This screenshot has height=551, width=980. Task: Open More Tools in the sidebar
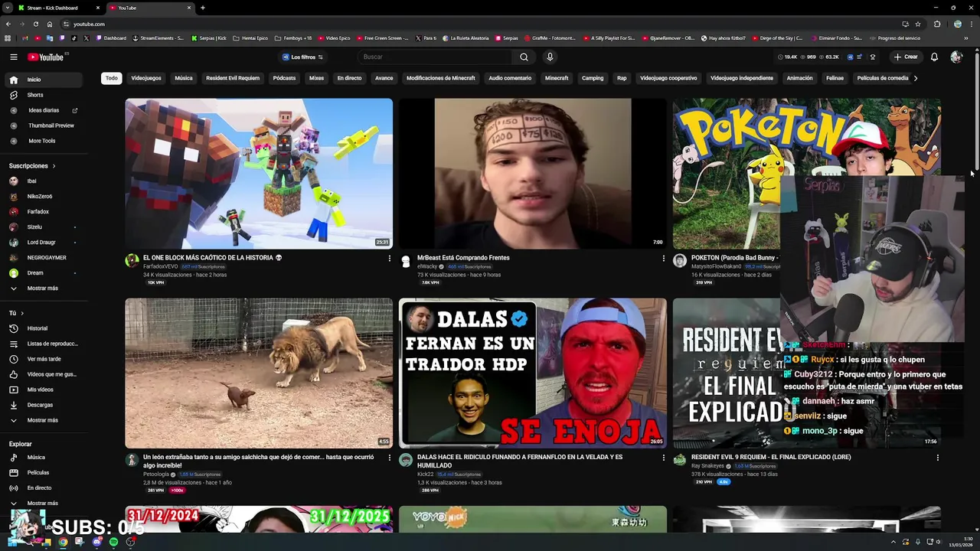43,141
